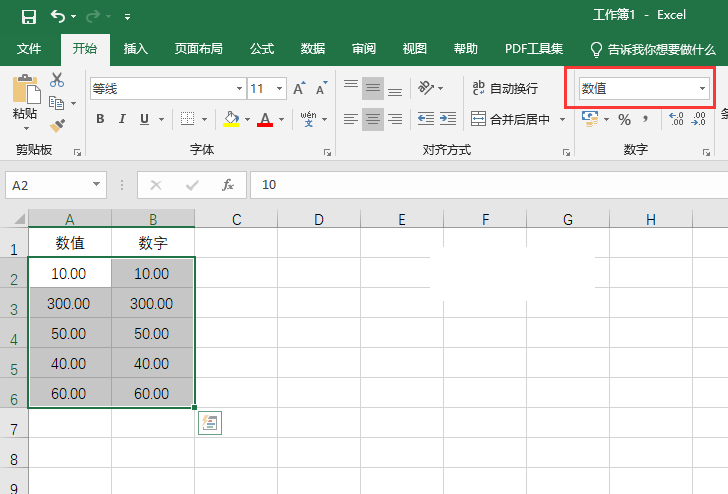Open the PDF工具集 tab
The image size is (728, 494).
point(534,49)
